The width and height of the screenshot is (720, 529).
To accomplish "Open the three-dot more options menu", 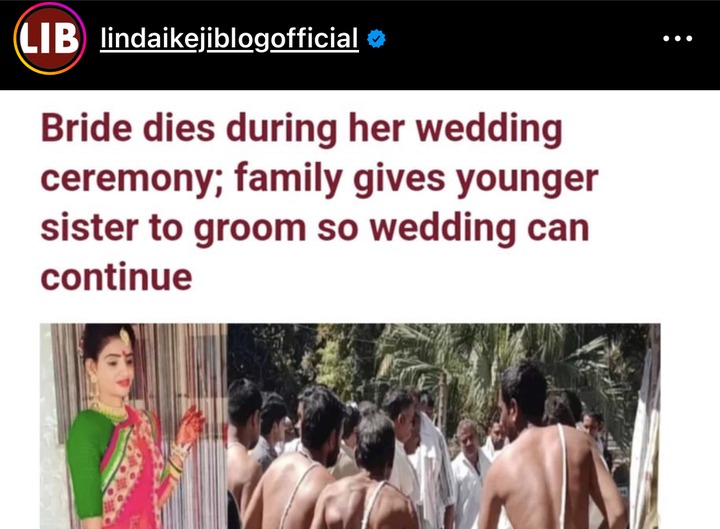I will (x=677, y=39).
